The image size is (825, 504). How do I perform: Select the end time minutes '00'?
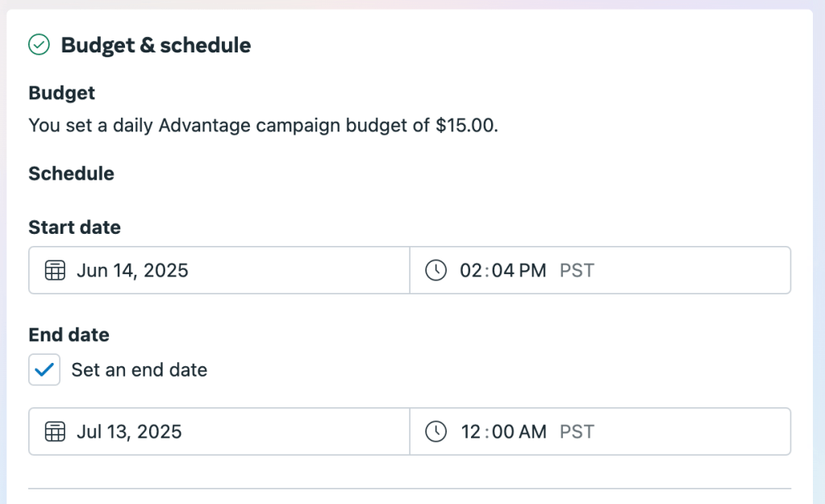pyautogui.click(x=504, y=431)
